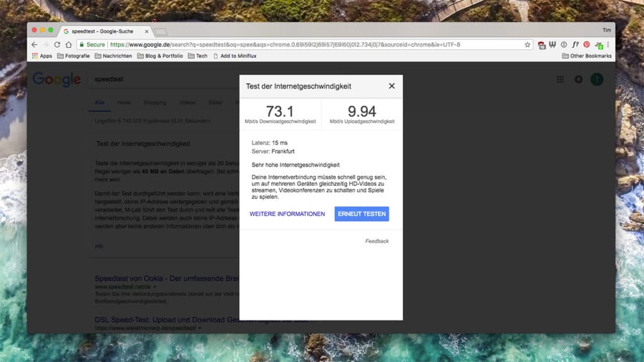Click the Info link under speed test card
The height and width of the screenshot is (362, 644).
(99, 246)
